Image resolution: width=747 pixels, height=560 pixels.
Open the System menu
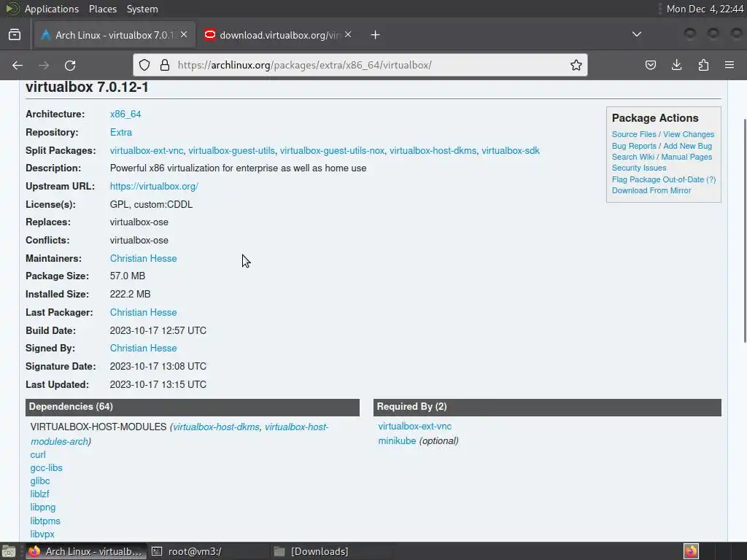coord(142,9)
